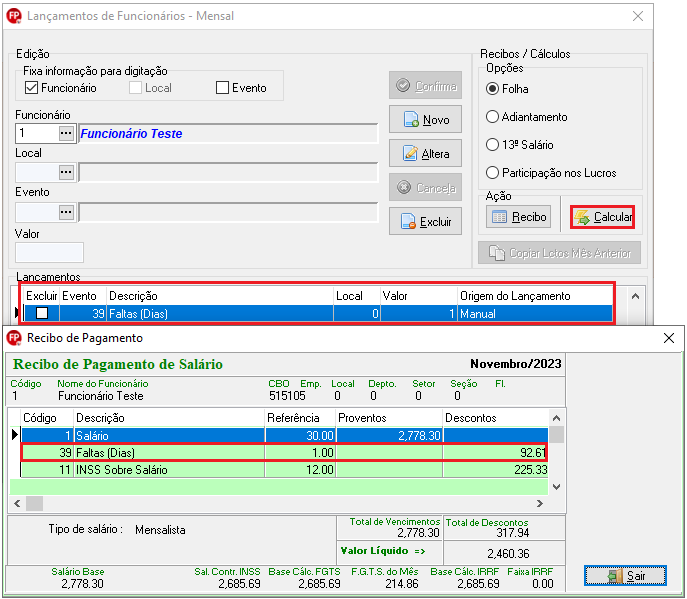
Task: Close the Recibo de Pagamento window
Action: point(669,338)
